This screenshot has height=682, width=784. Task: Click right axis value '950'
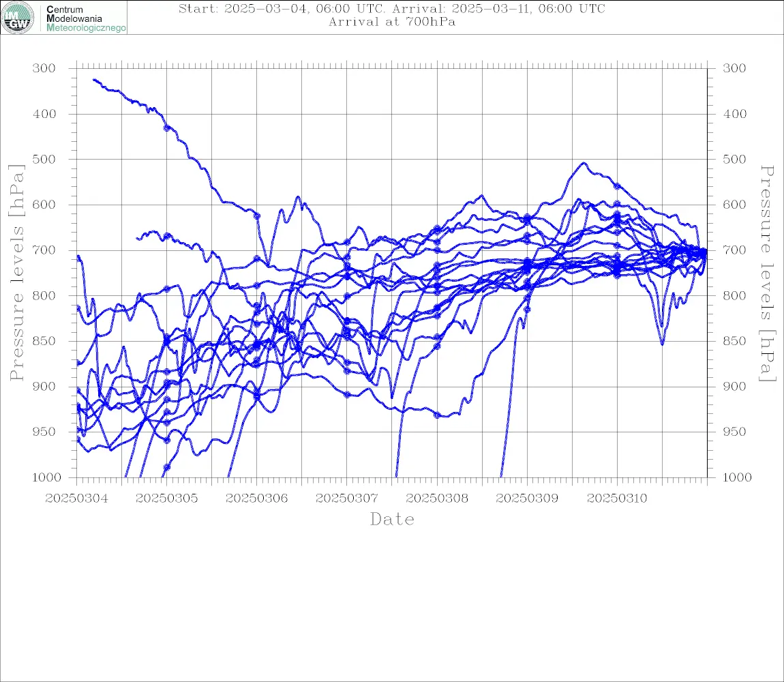[734, 431]
